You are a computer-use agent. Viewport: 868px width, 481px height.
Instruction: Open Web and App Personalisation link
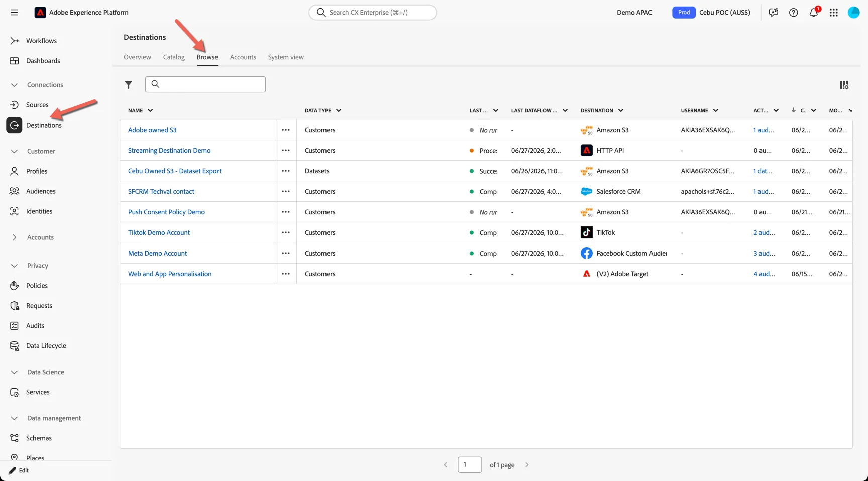[x=170, y=274]
